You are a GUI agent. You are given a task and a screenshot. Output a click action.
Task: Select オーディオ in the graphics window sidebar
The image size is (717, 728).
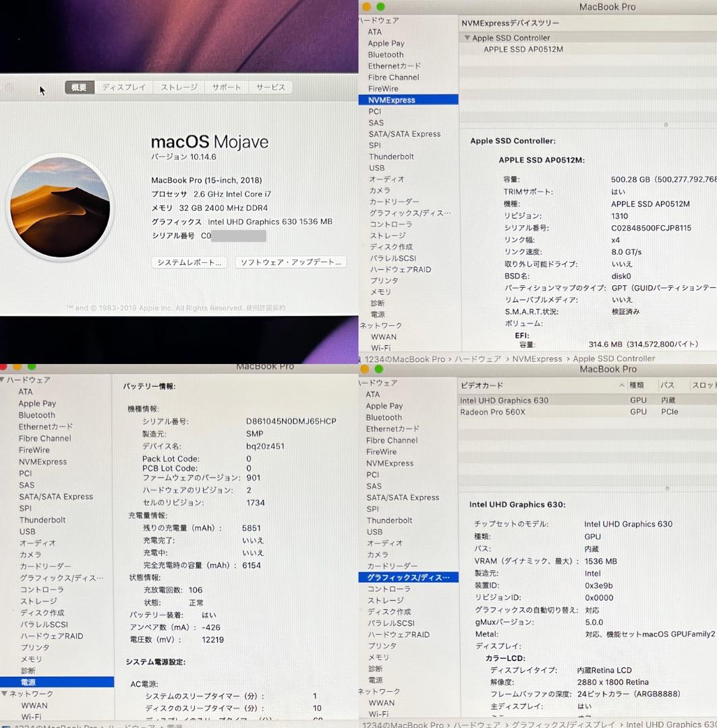pos(384,543)
